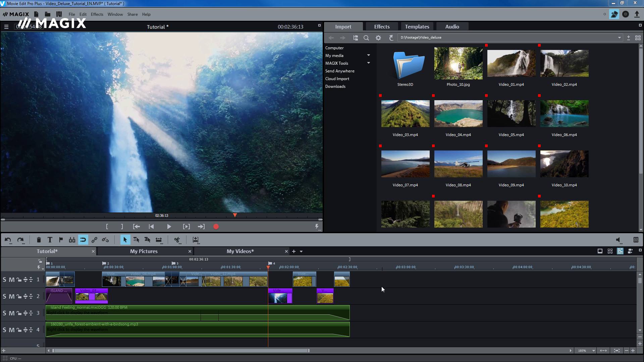Click the redo icon in toolbar

(x=20, y=240)
